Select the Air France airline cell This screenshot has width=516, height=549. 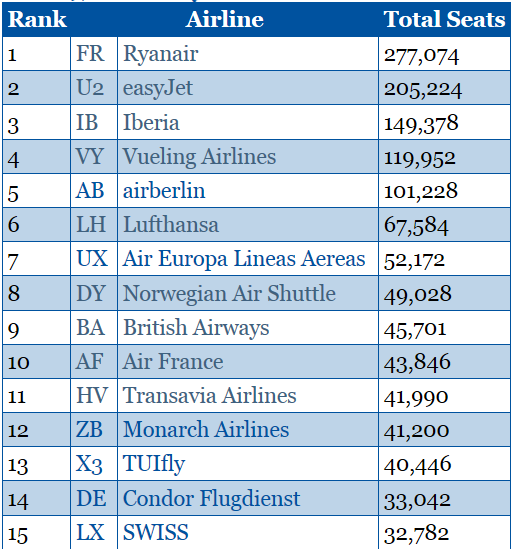(x=248, y=362)
